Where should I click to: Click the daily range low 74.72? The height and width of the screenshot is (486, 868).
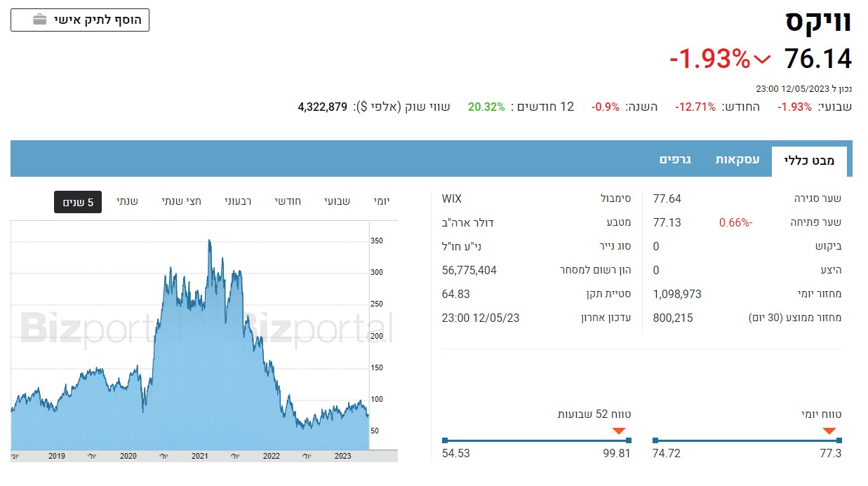667,453
